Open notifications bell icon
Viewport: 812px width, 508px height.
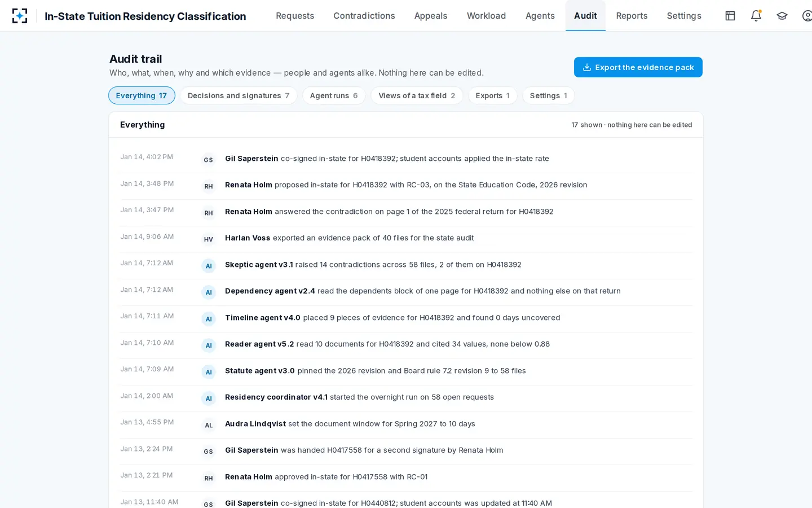756,16
